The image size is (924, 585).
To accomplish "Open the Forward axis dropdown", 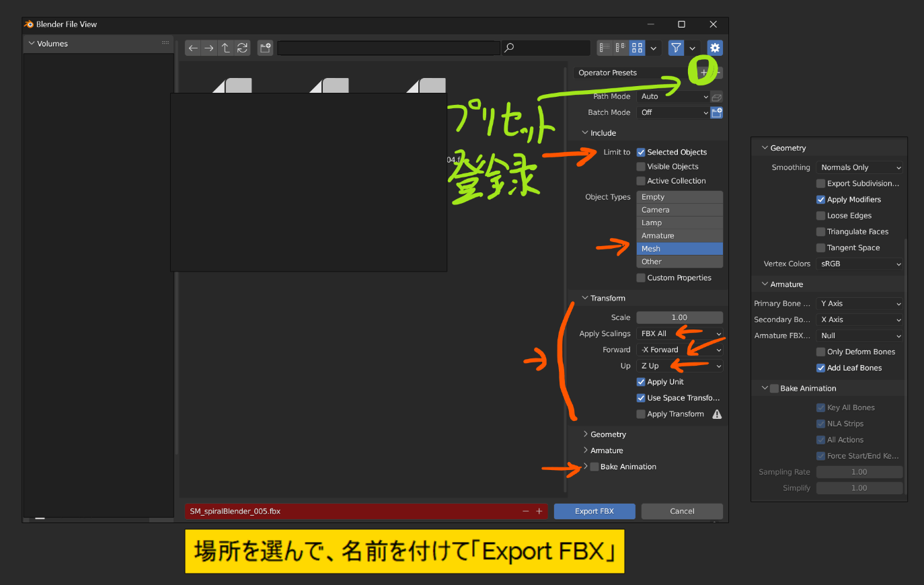I will (680, 350).
